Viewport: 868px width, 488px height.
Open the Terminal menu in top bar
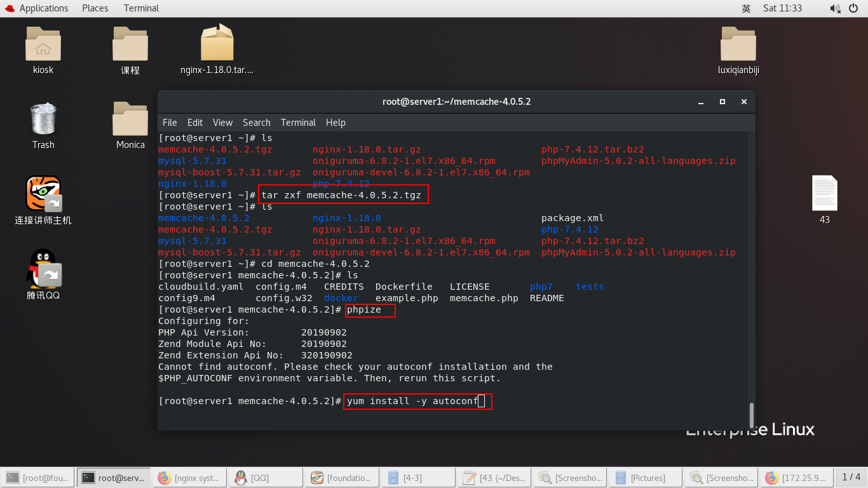[x=141, y=8]
